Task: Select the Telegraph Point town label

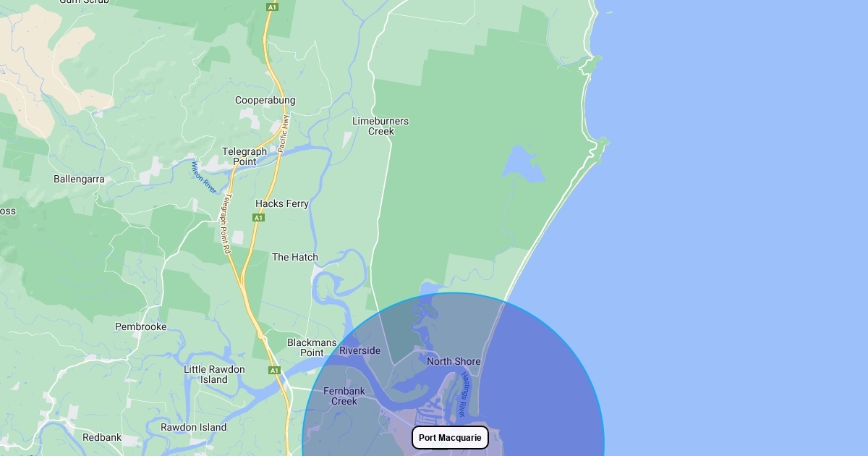Action: 244,156
